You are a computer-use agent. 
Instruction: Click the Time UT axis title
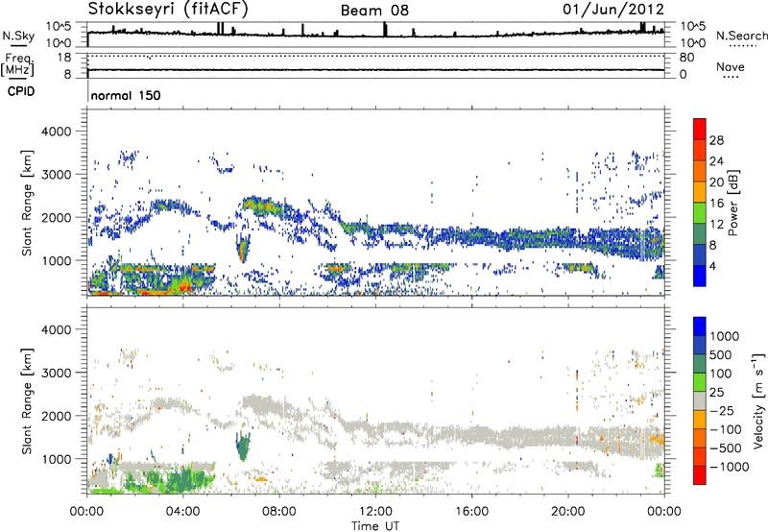click(x=375, y=526)
